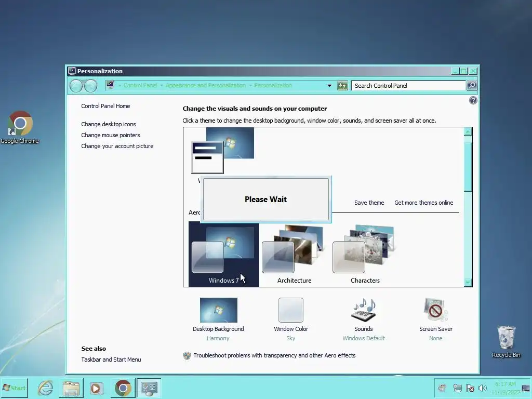Click the None screen saver label
This screenshot has height=399, width=532.
coord(436,338)
